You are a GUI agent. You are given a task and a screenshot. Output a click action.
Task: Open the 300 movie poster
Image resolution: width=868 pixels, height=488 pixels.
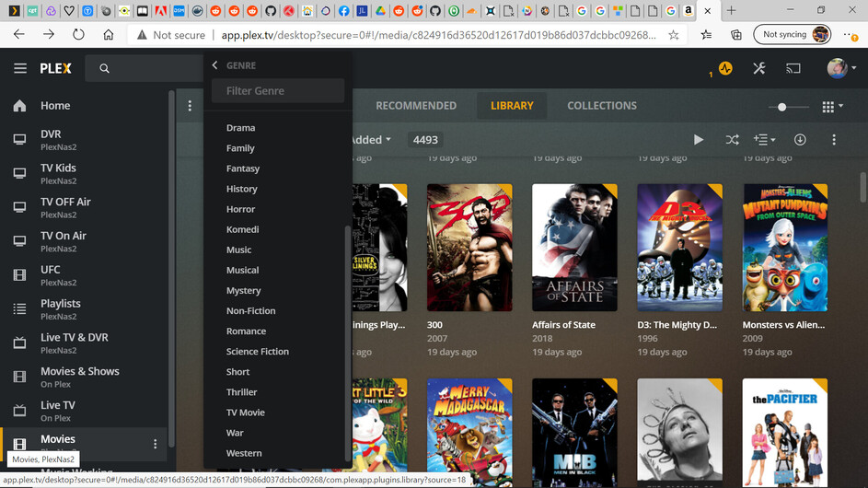(469, 248)
